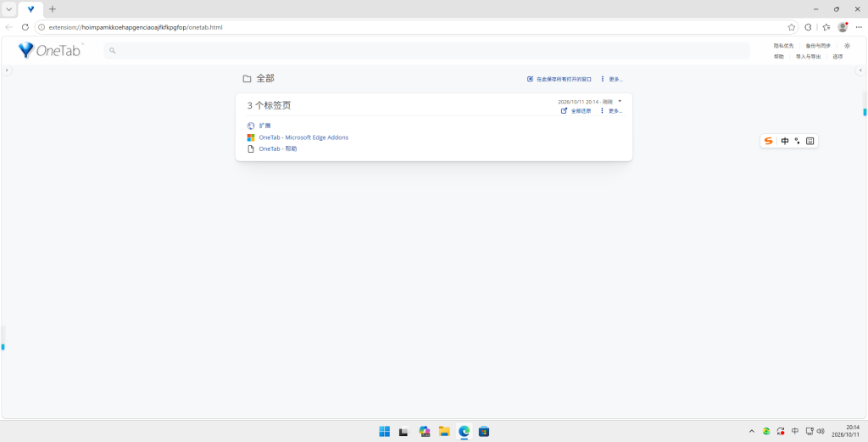Launch Copilot from the taskbar
This screenshot has width=868, height=442.
tap(425, 432)
